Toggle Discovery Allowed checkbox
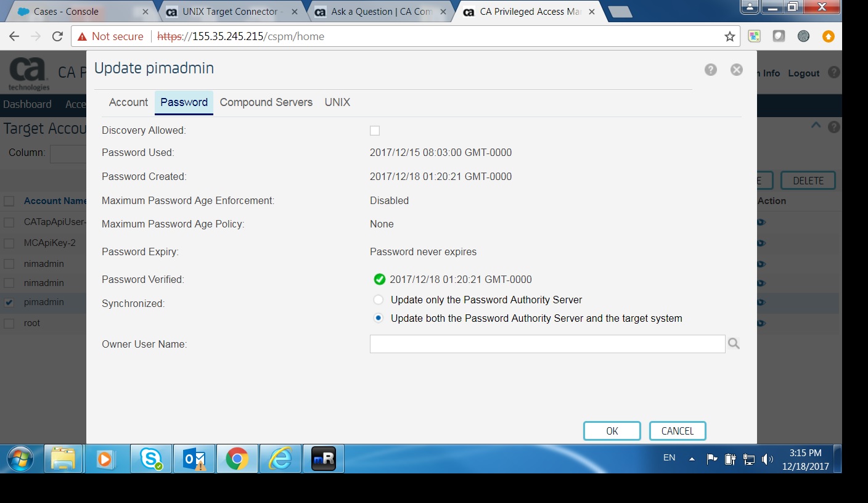 coord(375,131)
